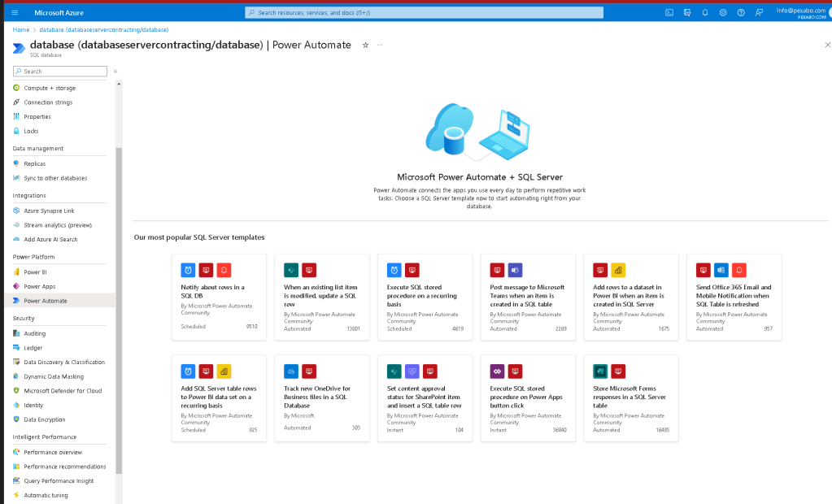Open the Azure portal hamburger menu
Image resolution: width=832 pixels, height=504 pixels.
click(x=15, y=13)
